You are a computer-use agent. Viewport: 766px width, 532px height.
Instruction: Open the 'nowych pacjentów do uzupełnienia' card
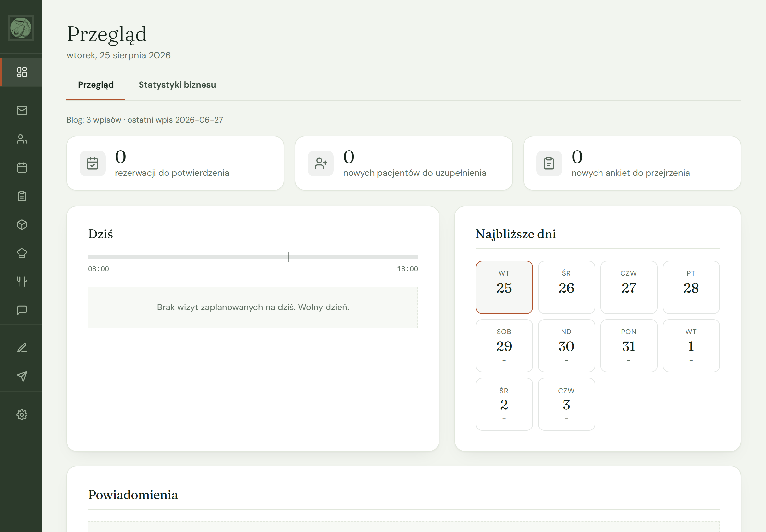coord(403,163)
